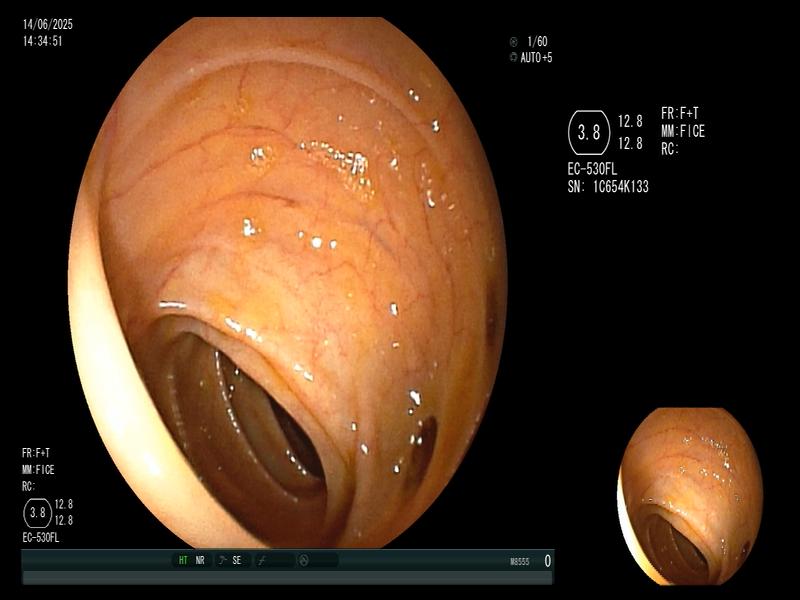Click the AUTO+5 exposure value

click(x=536, y=58)
